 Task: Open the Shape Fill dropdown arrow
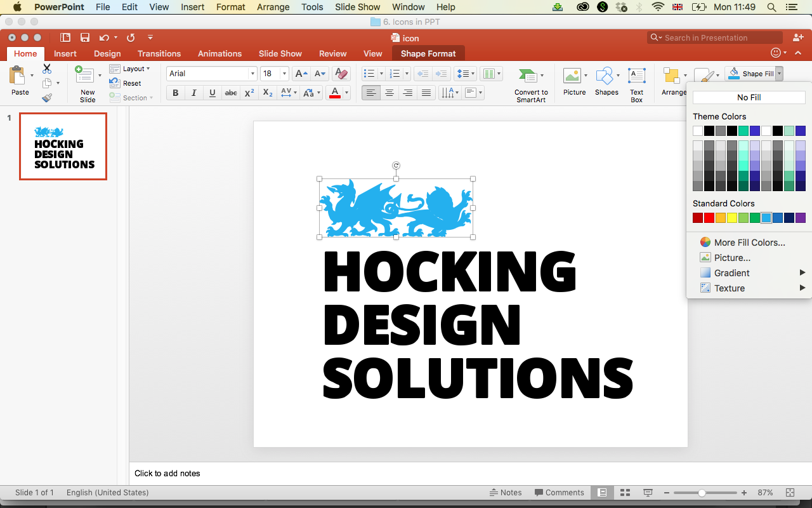[779, 73]
